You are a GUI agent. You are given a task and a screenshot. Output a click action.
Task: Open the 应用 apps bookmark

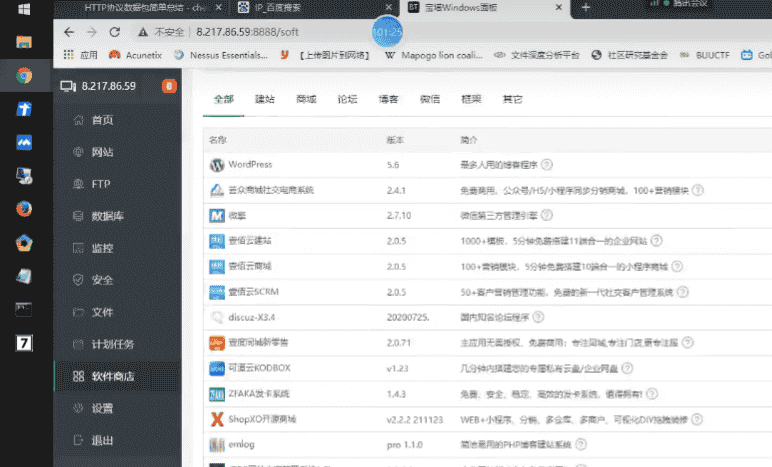[81, 55]
